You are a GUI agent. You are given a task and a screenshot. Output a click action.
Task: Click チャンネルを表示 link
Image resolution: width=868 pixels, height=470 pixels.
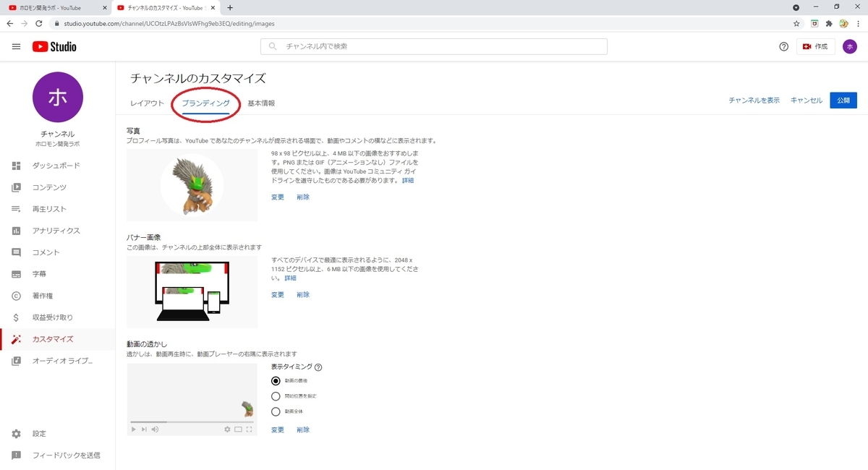click(754, 101)
